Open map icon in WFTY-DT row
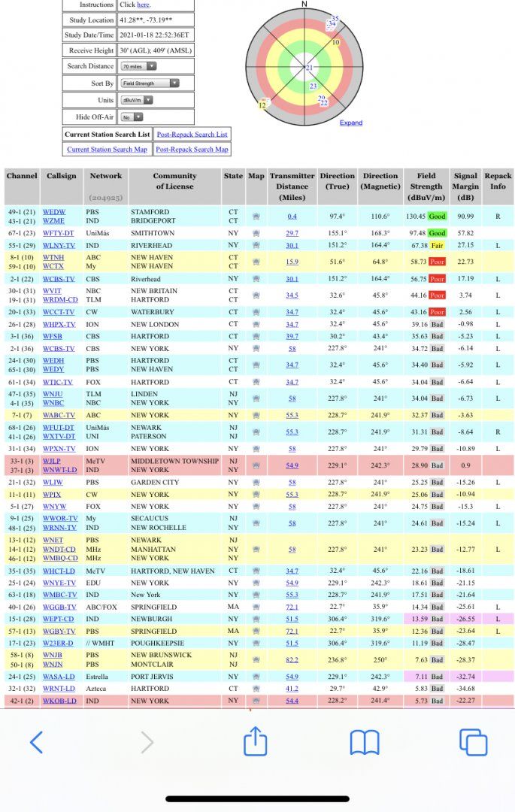 pyautogui.click(x=256, y=234)
